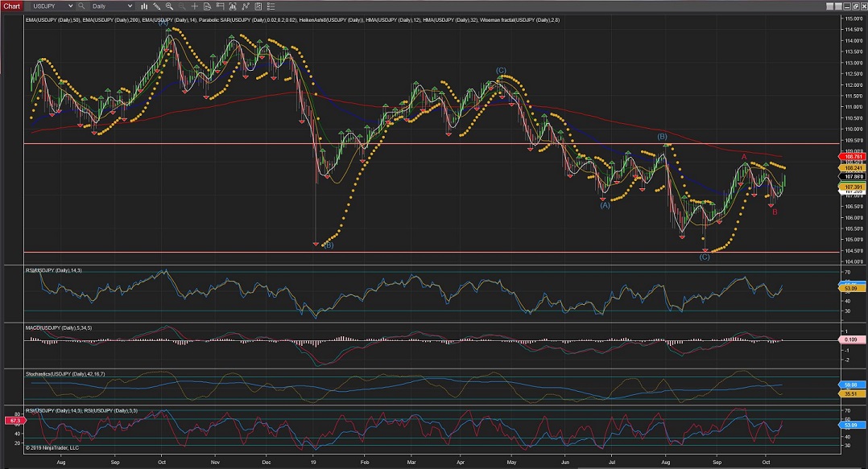Select the Chart tab label

pyautogui.click(x=11, y=6)
